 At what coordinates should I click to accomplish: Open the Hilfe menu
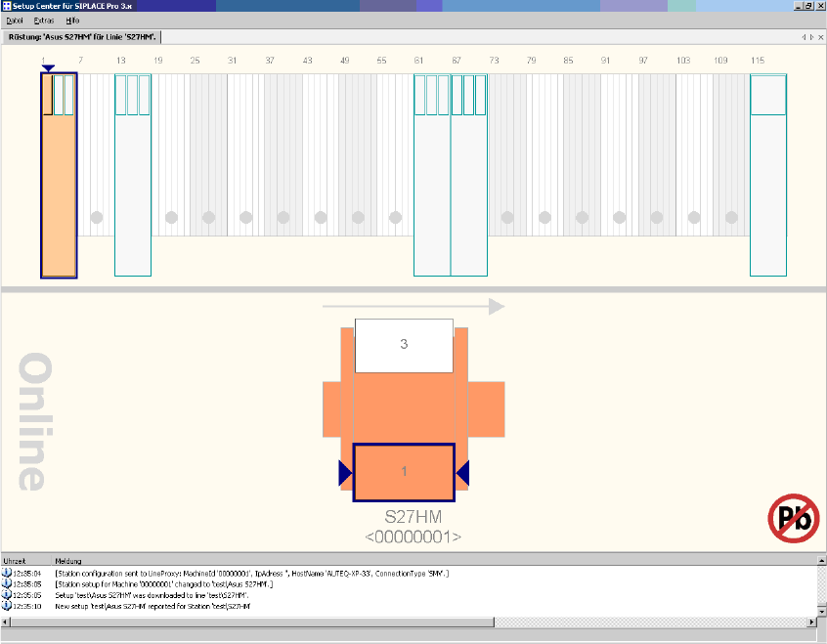[73, 20]
